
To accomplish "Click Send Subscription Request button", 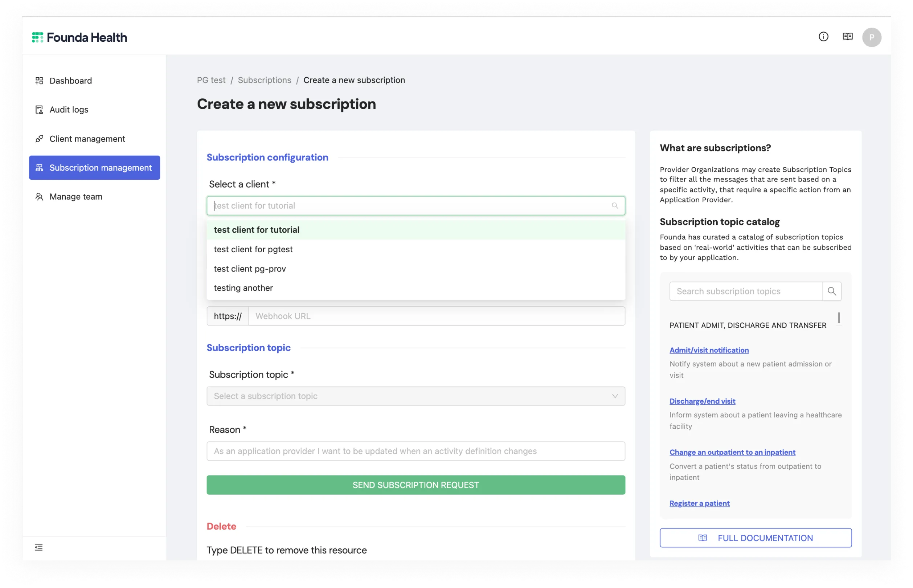I will [415, 485].
